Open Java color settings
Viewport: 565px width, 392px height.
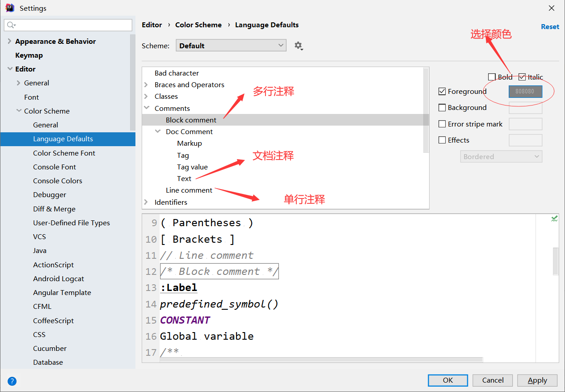click(x=40, y=250)
